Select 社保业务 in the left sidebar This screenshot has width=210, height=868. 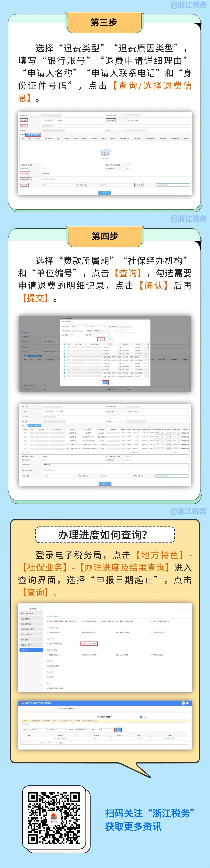coord(31,650)
